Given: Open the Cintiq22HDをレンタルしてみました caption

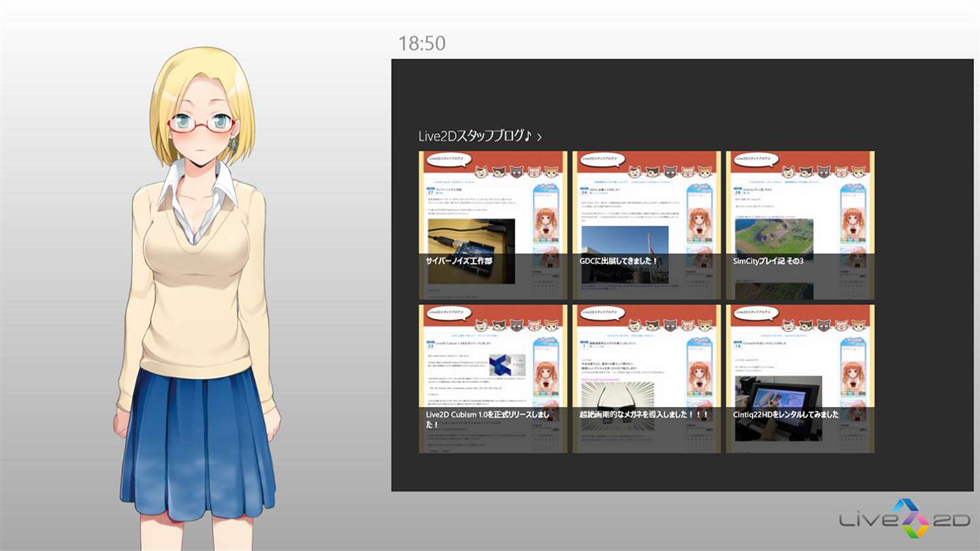Looking at the screenshot, I should [x=786, y=414].
